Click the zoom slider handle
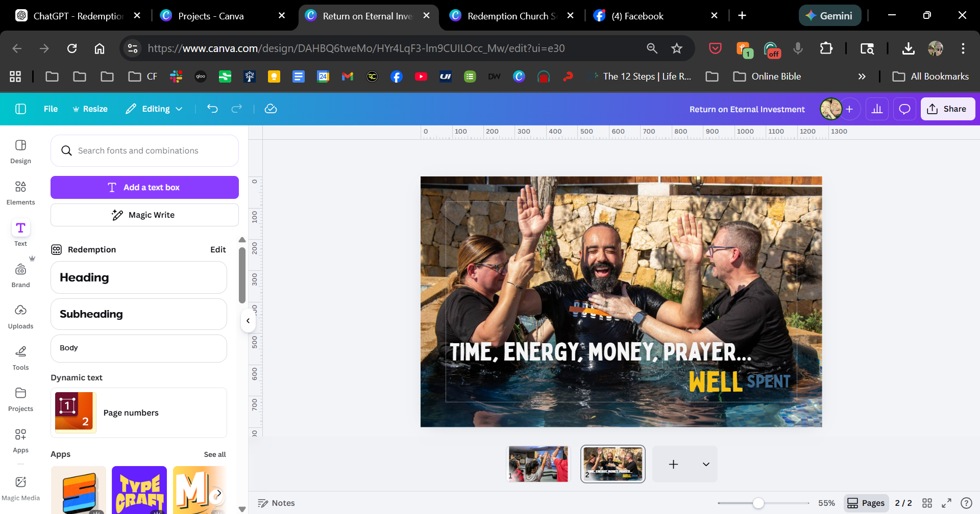The height and width of the screenshot is (514, 980). (758, 503)
